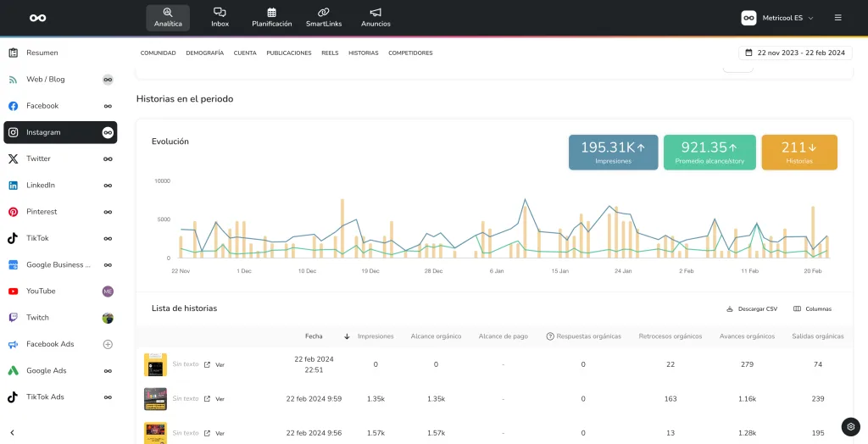Screen dimensions: 868x444
Task: Open SmartLinks section
Action: pyautogui.click(x=324, y=18)
